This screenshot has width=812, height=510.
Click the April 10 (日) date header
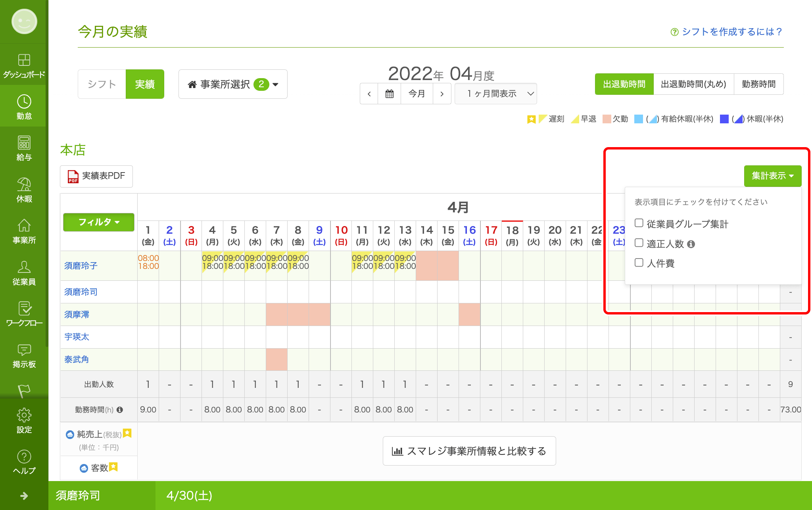[341, 236]
